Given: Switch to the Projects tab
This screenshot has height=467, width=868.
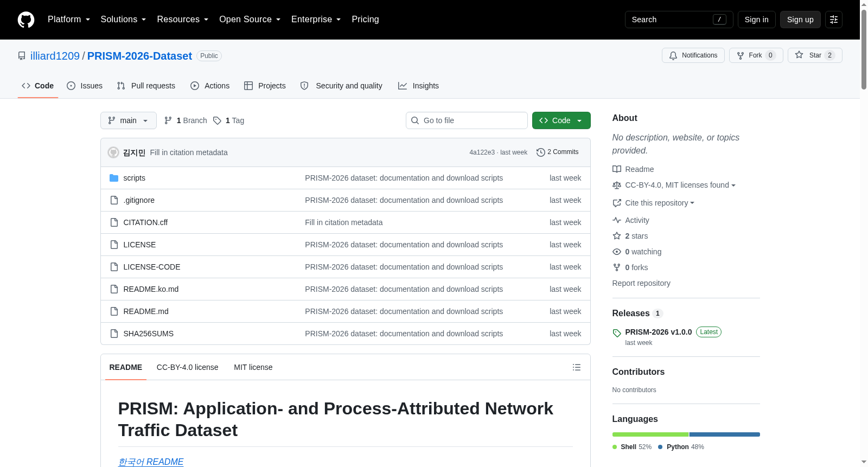Looking at the screenshot, I should [265, 86].
